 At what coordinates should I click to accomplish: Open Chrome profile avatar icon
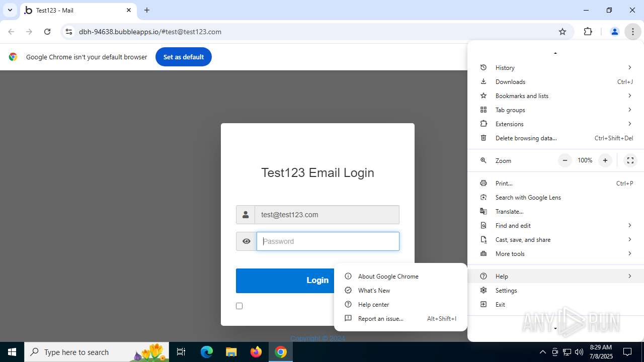coord(614,32)
